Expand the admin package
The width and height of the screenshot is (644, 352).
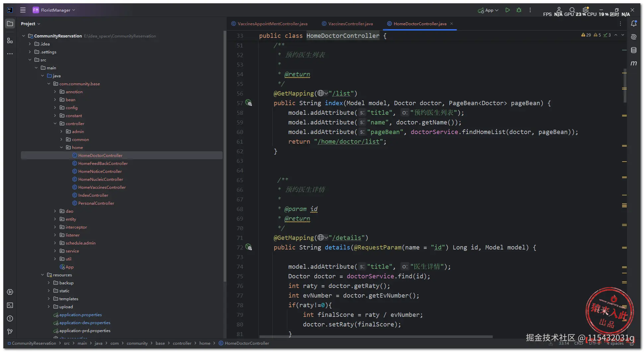click(x=61, y=131)
